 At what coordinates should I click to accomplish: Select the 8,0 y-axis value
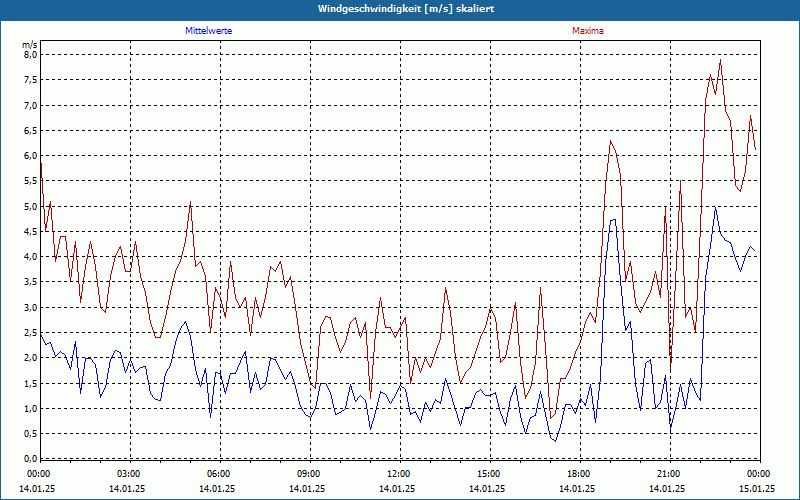pos(31,55)
